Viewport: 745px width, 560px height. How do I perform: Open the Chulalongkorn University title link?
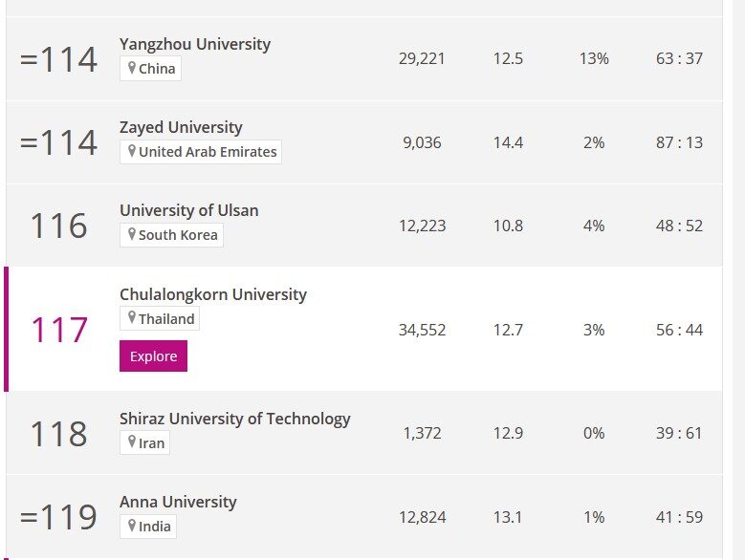click(x=213, y=294)
